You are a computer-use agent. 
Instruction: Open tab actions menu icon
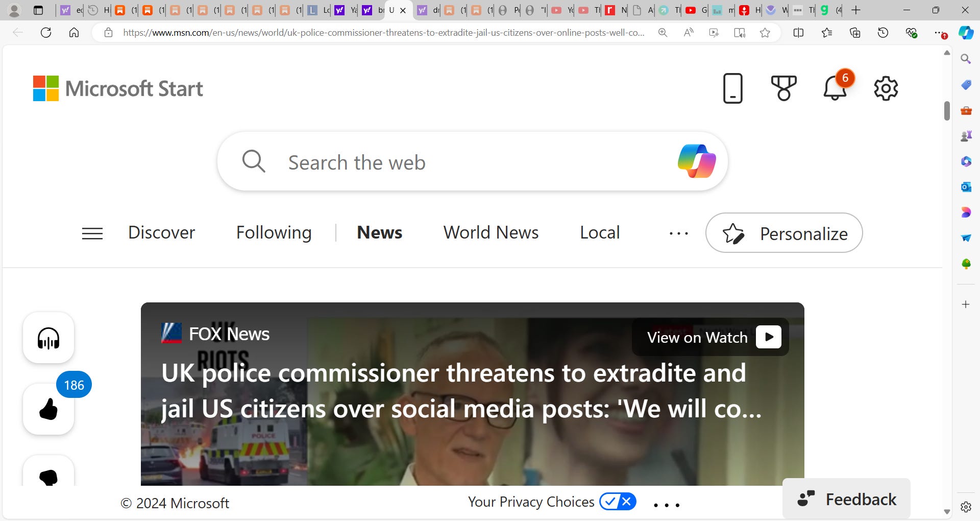tap(38, 10)
